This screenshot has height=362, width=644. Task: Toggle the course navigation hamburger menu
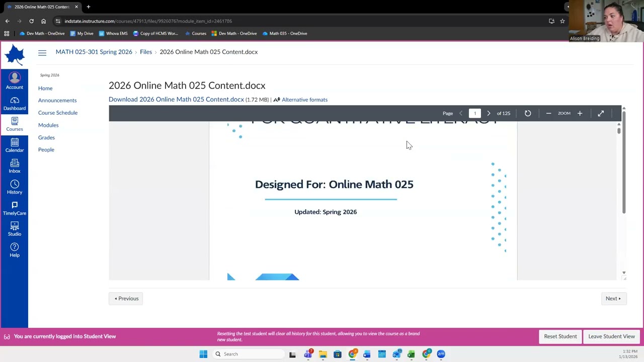pos(42,52)
